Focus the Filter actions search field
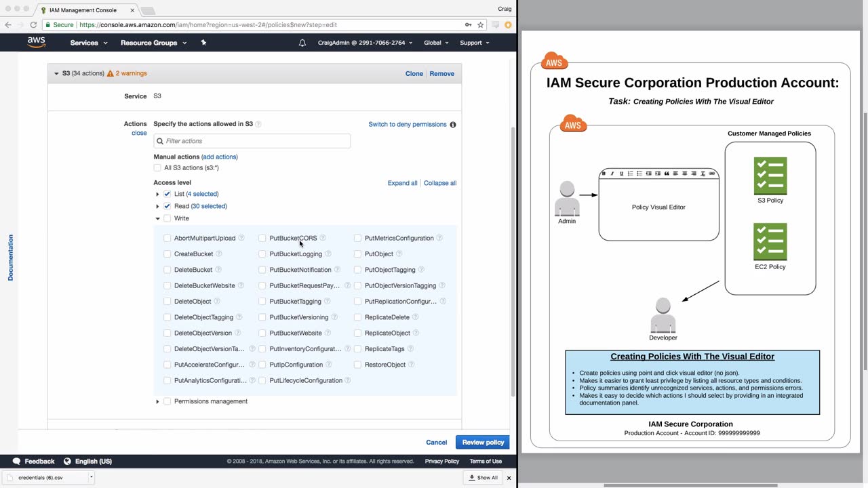 (252, 141)
